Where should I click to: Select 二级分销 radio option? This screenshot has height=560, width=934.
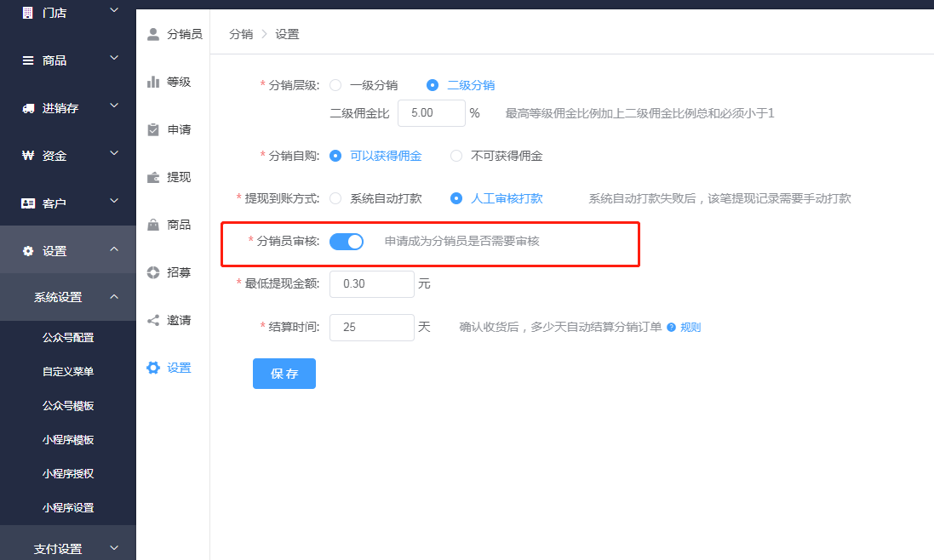433,85
